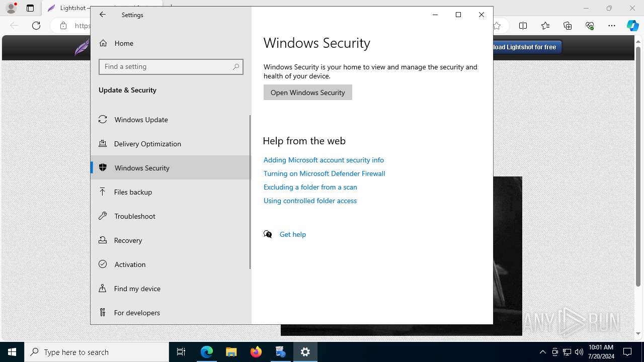Click the volume icon in system tray
The height and width of the screenshot is (362, 644).
pos(579,352)
